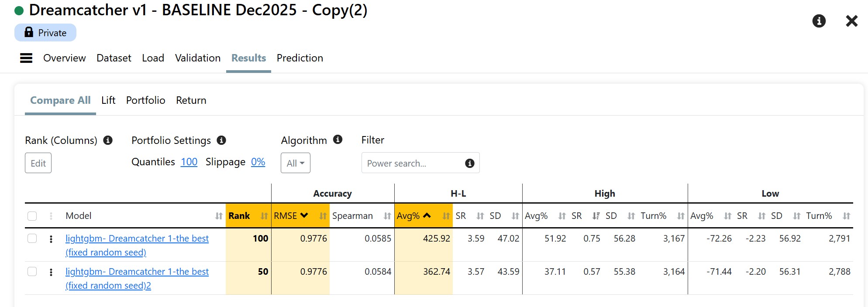Screen dimensions: 868x307
Task: Sort by the Spearman column sort icon
Action: [x=387, y=216]
